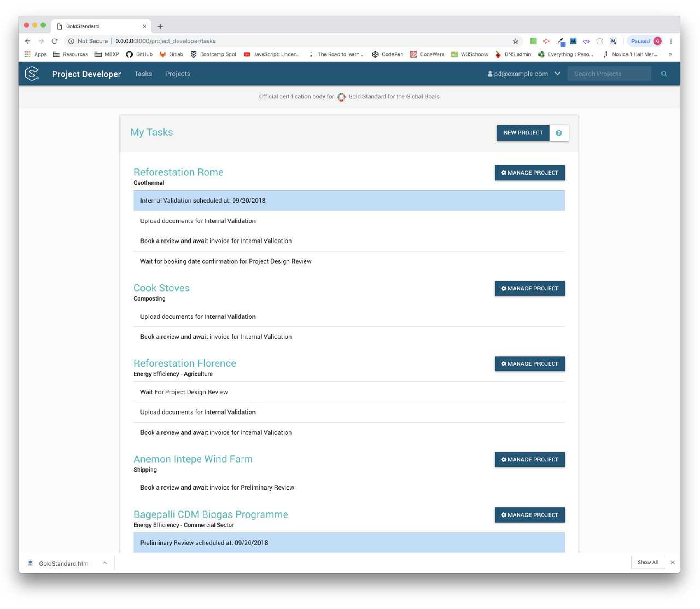Image resolution: width=700 pixels, height=609 pixels.
Task: Select Preliminary Review scheduled at 09/20/2018 row
Action: click(349, 543)
